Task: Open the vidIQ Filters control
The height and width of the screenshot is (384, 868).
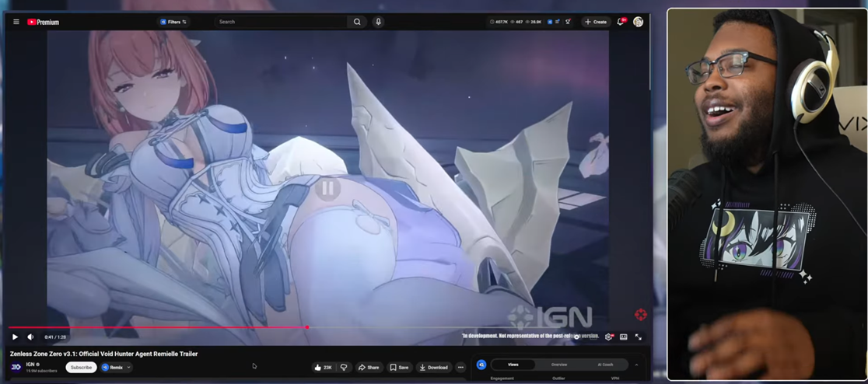Action: pos(173,22)
